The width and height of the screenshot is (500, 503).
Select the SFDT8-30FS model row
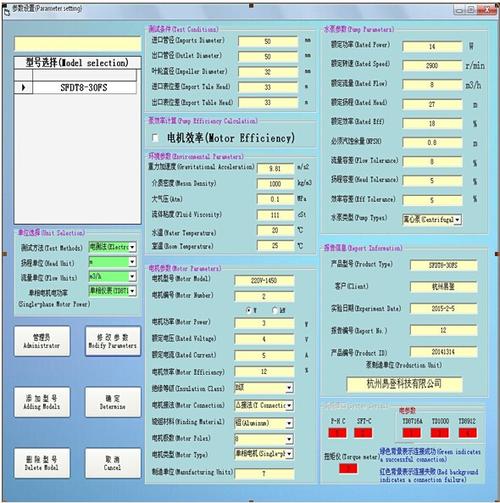tap(84, 88)
